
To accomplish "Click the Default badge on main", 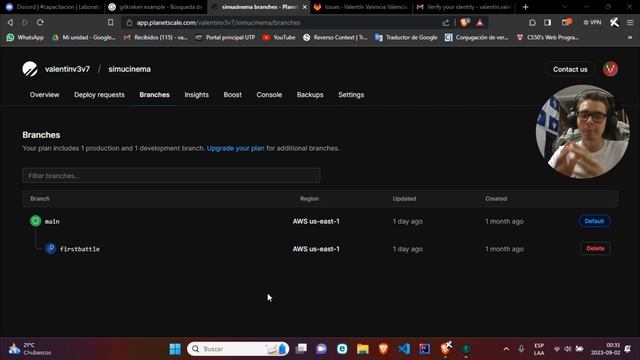I will coord(594,221).
